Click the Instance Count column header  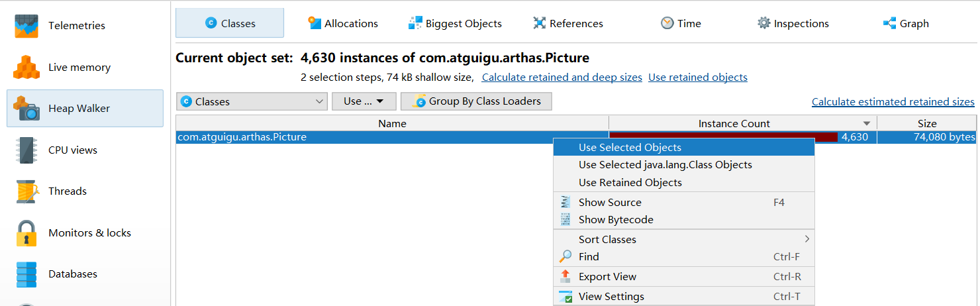pos(734,124)
